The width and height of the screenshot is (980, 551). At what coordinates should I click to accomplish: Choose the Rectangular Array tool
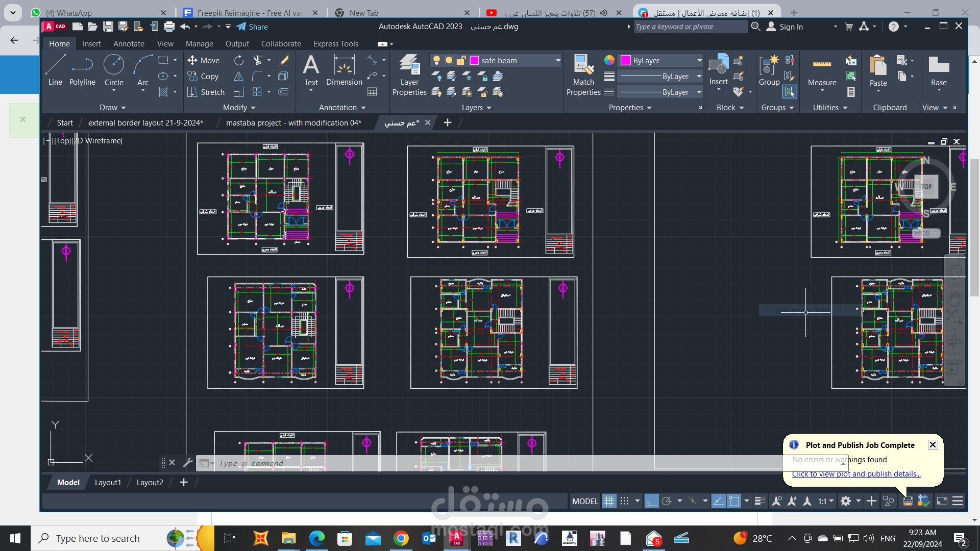(x=257, y=92)
